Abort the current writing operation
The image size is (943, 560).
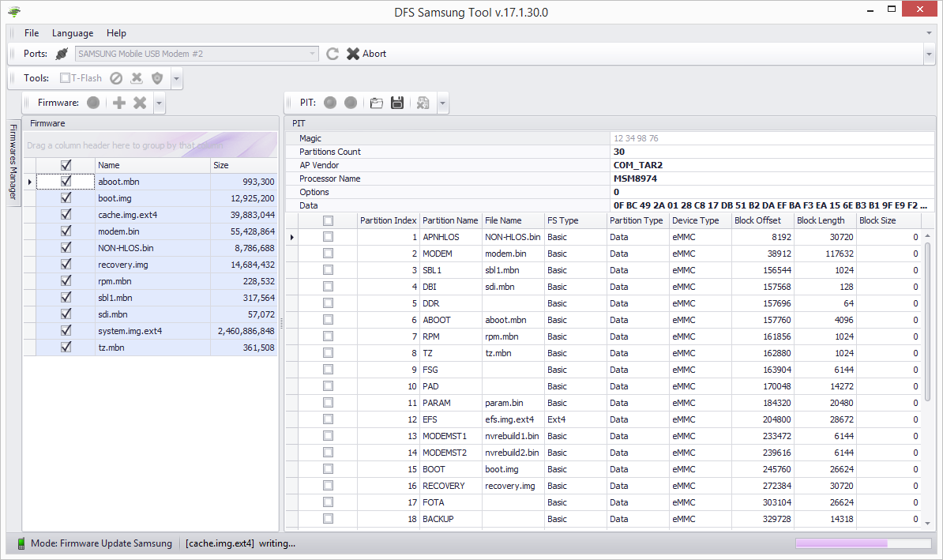point(366,54)
